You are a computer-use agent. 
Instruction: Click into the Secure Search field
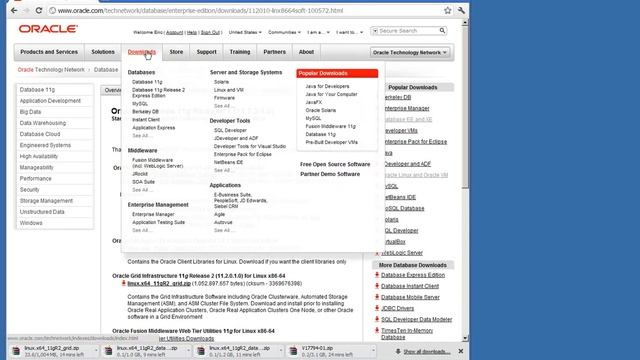pyautogui.click(x=408, y=31)
